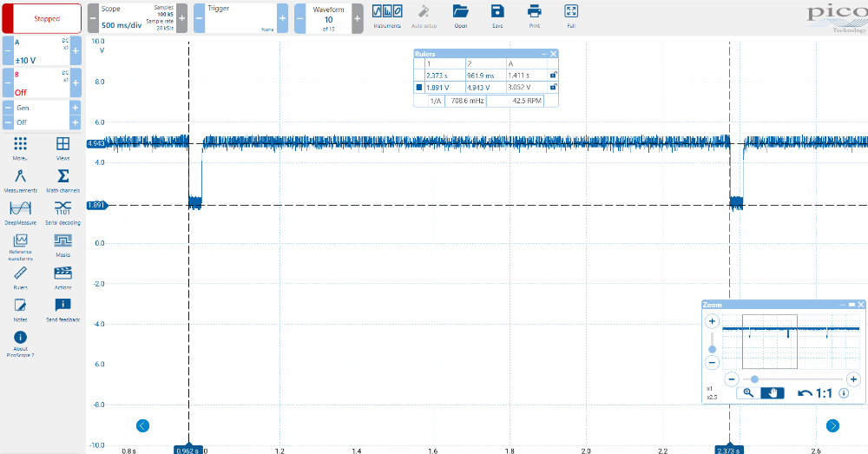Image resolution: width=868 pixels, height=454 pixels.
Task: Open the Math channels panel
Action: [x=62, y=177]
